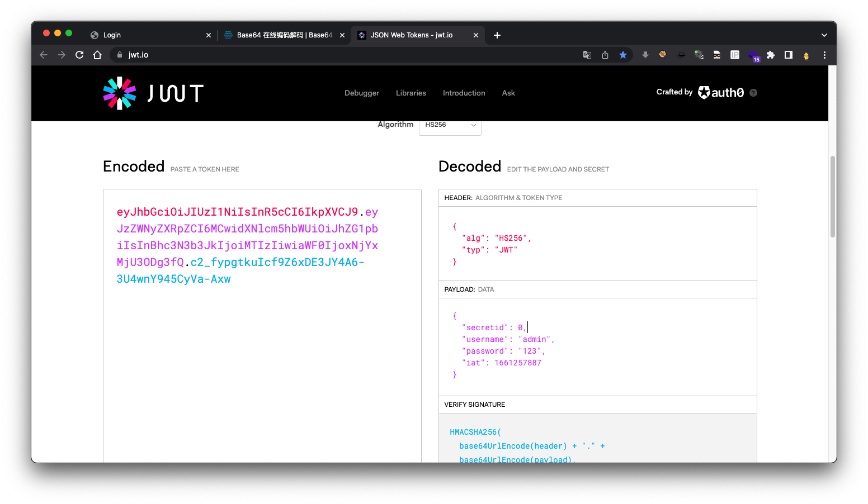Open Chrome three-dot menu
868x504 pixels.
(x=824, y=55)
